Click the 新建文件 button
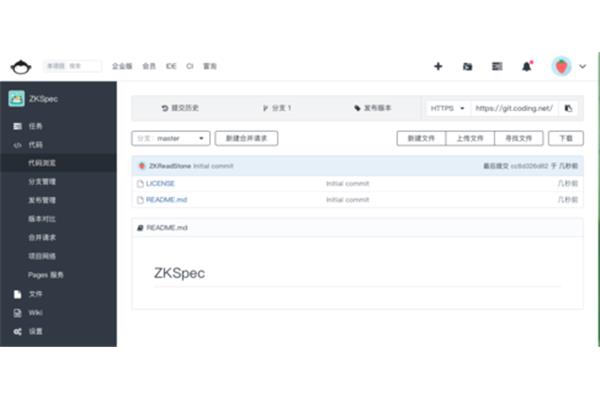 pyautogui.click(x=421, y=138)
